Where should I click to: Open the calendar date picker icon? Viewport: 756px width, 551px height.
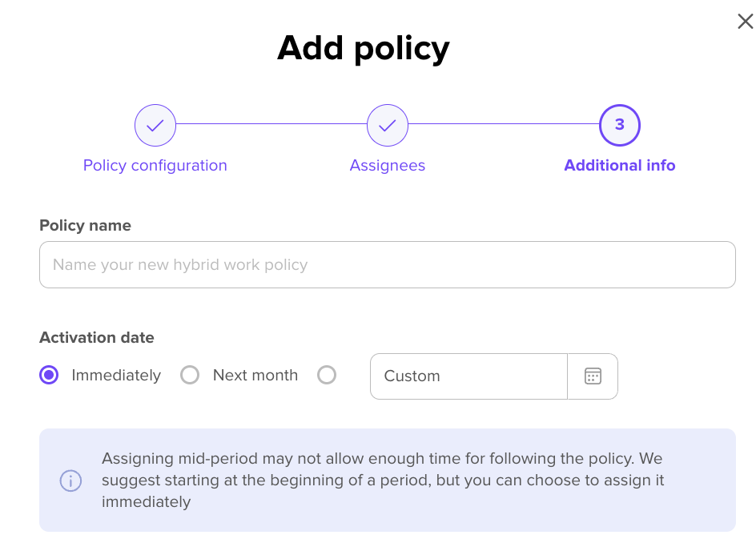point(593,376)
